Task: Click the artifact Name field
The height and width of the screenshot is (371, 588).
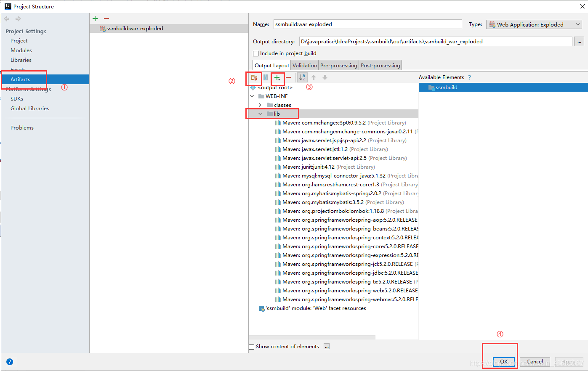Action: click(367, 24)
